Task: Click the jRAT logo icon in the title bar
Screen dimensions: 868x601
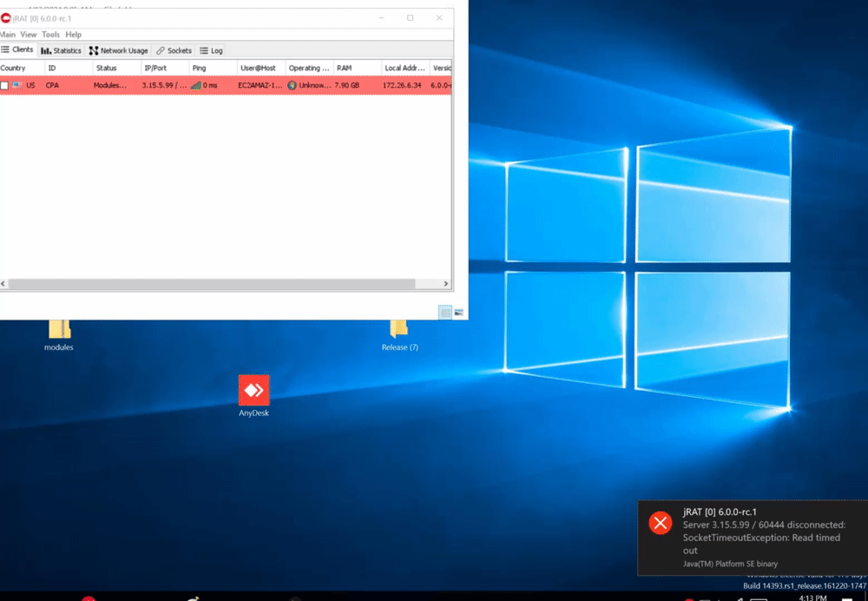Action: click(x=5, y=18)
